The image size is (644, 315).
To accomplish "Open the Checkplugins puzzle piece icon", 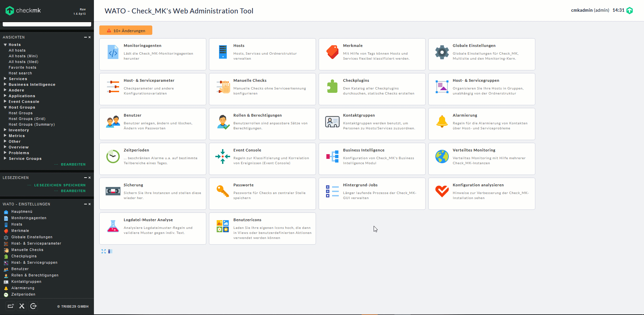I will (332, 86).
